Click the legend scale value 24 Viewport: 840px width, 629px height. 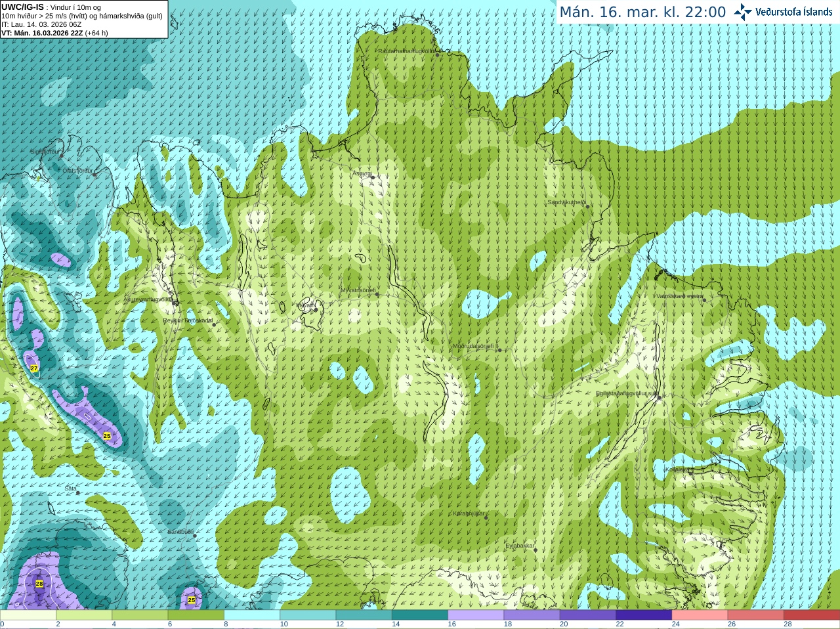676,624
